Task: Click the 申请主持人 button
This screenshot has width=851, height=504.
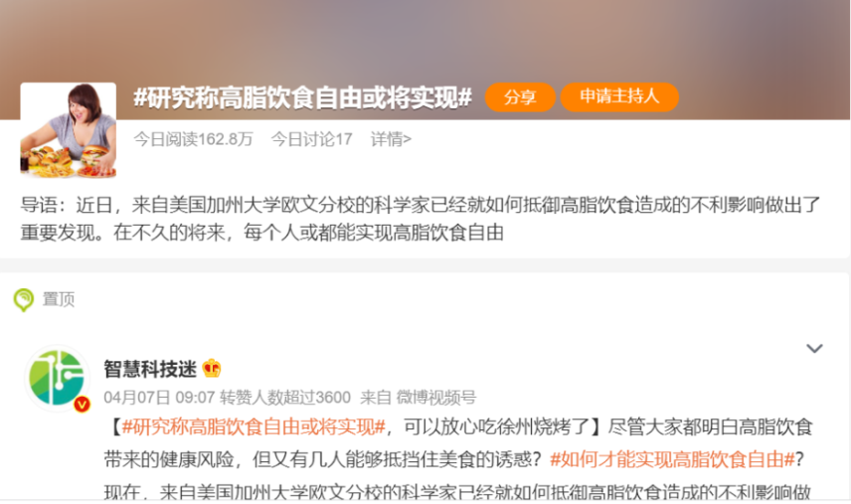Action: click(x=619, y=97)
